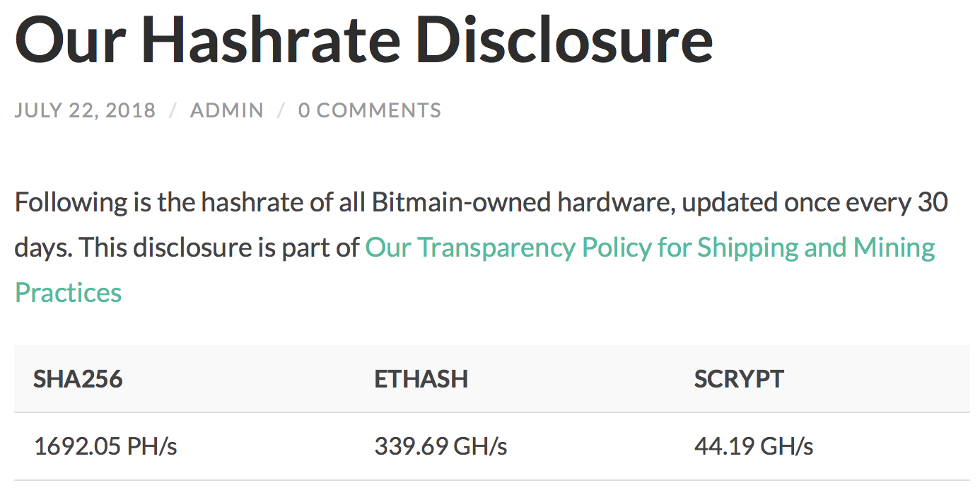Open the 0 COMMENTS link
The height and width of the screenshot is (495, 980).
click(370, 110)
